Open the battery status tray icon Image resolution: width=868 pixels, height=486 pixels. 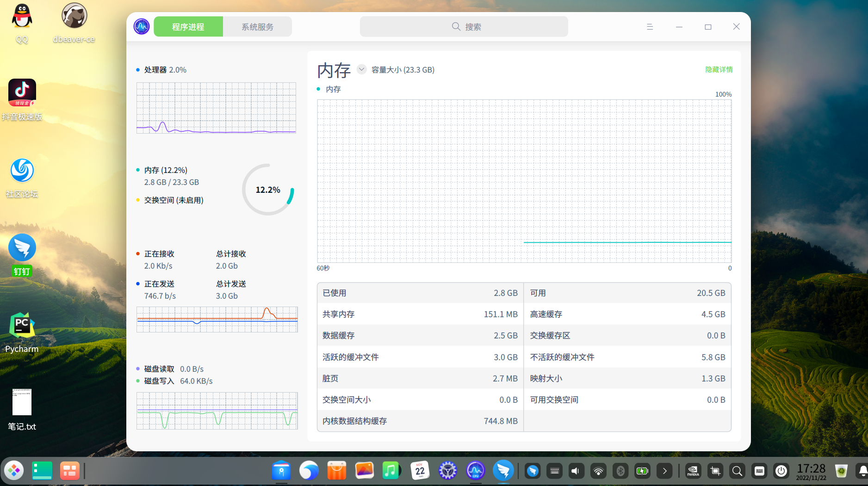(x=642, y=471)
